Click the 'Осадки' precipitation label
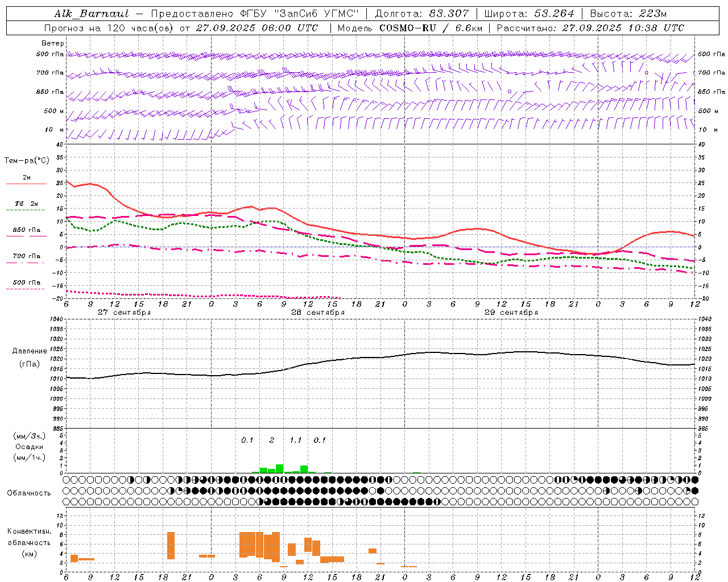The image size is (728, 582). [29, 447]
